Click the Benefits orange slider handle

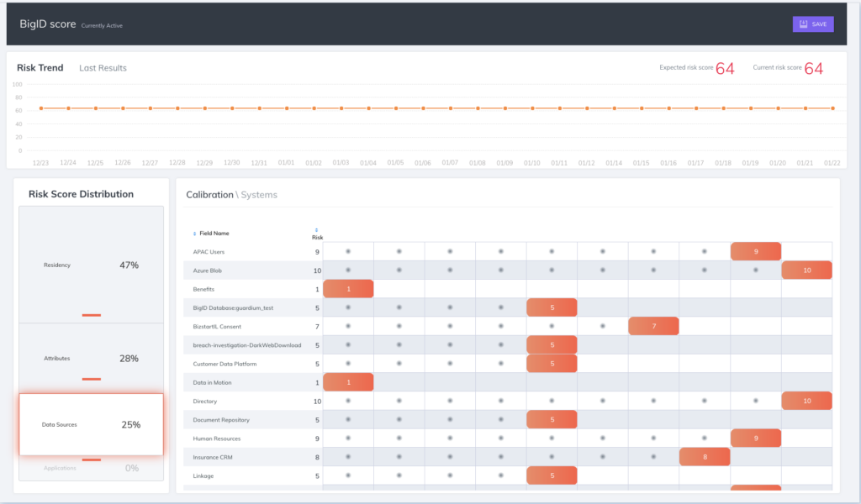tap(348, 289)
